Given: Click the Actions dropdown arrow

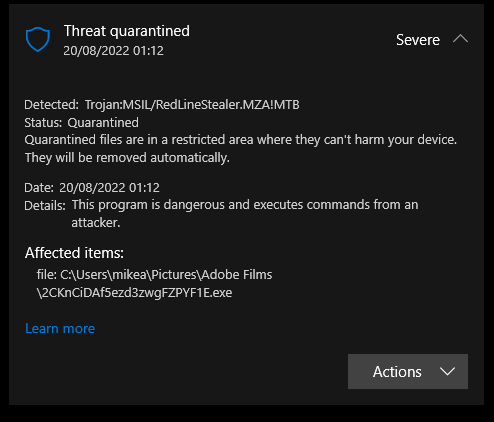Looking at the screenshot, I should pos(447,371).
